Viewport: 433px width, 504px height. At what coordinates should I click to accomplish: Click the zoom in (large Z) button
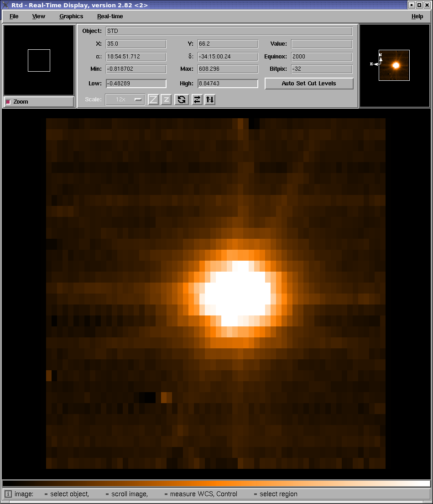click(x=153, y=100)
